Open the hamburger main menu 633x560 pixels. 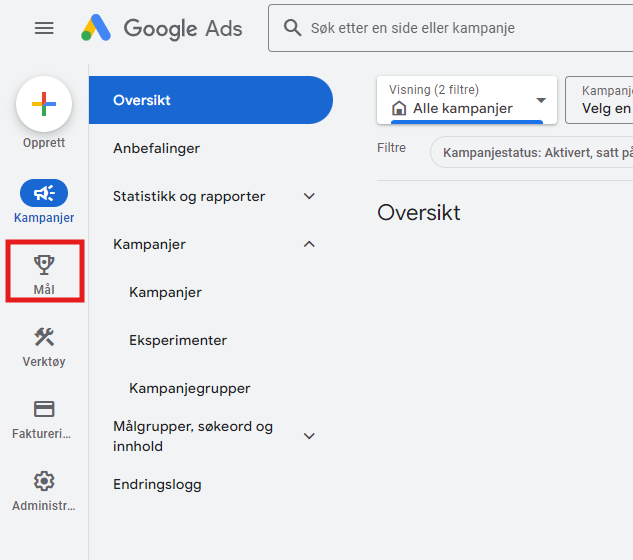(x=44, y=28)
